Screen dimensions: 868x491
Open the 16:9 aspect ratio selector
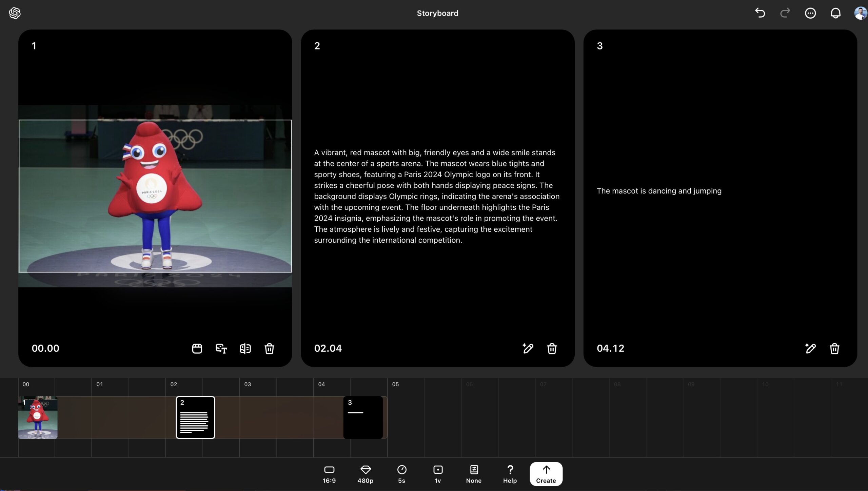click(329, 474)
